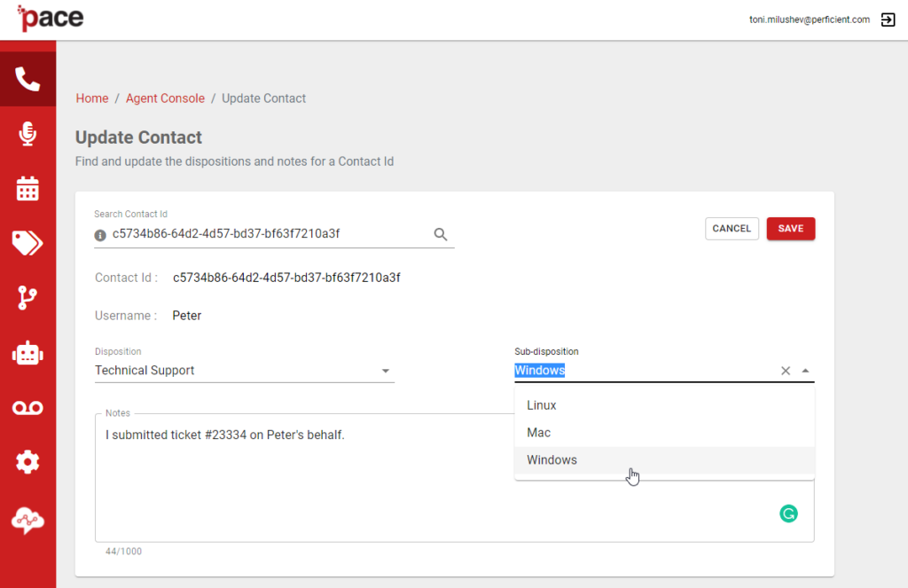
Task: Select Linux from the Sub-disposition list
Action: (x=664, y=405)
